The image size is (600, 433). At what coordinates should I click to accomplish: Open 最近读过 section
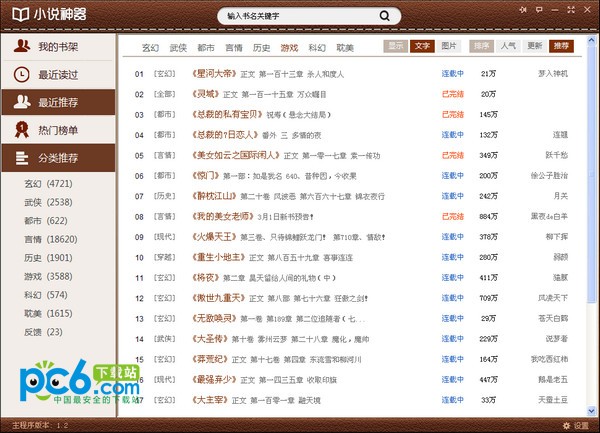point(59,75)
